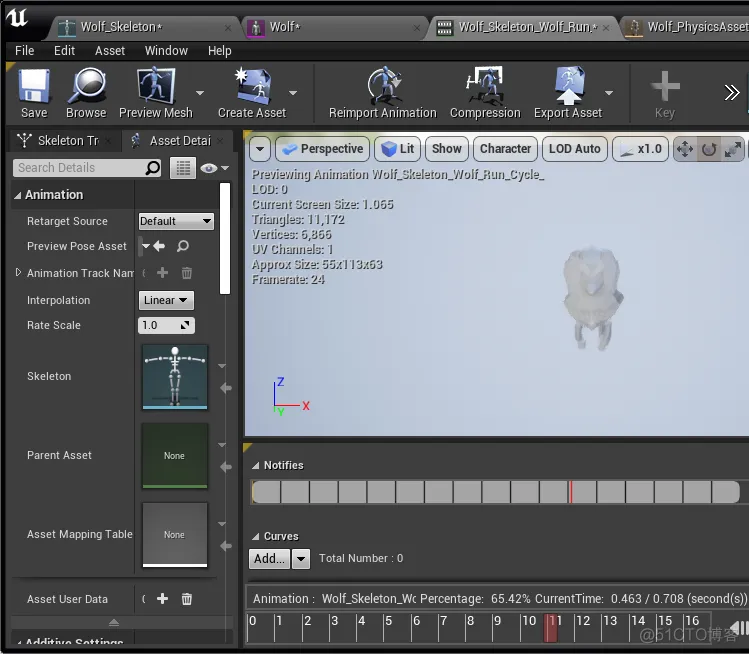Click the Unreal Engine logo
Screen dimensions: 749x654
pos(17,18)
